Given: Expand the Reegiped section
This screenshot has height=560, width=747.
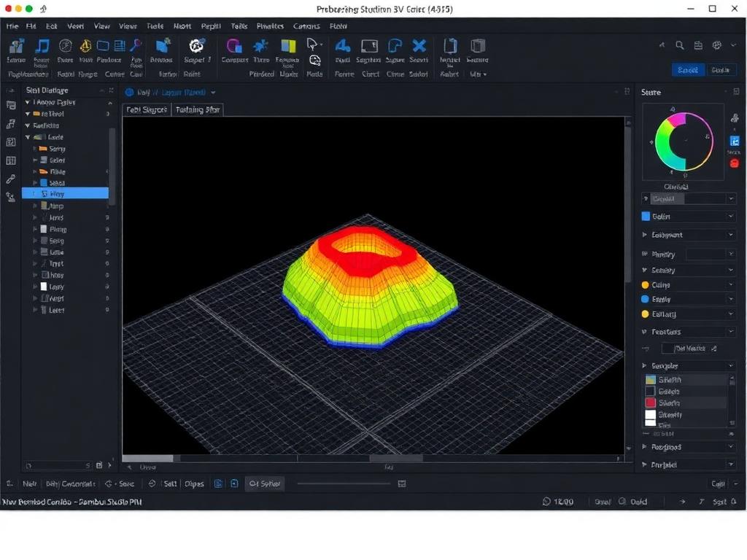Looking at the screenshot, I should point(645,447).
